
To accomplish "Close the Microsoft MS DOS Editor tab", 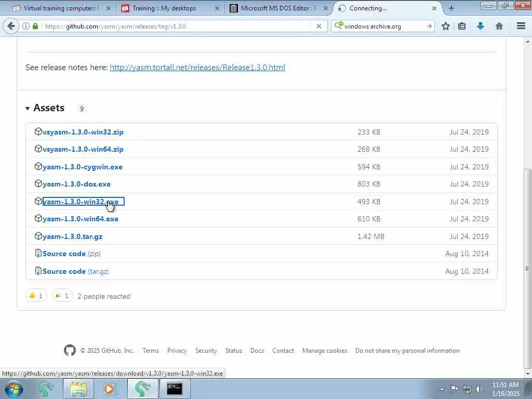I will 325,8.
